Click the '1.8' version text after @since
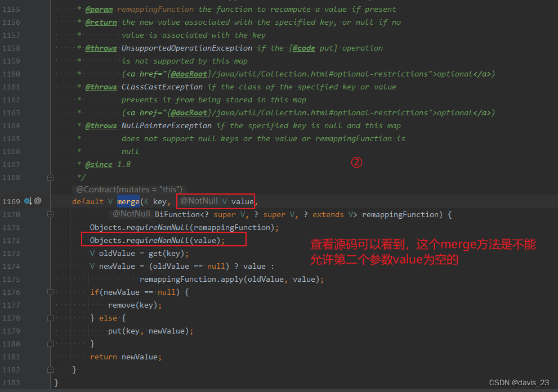Viewport: 558px width, 392px height. 124,165
